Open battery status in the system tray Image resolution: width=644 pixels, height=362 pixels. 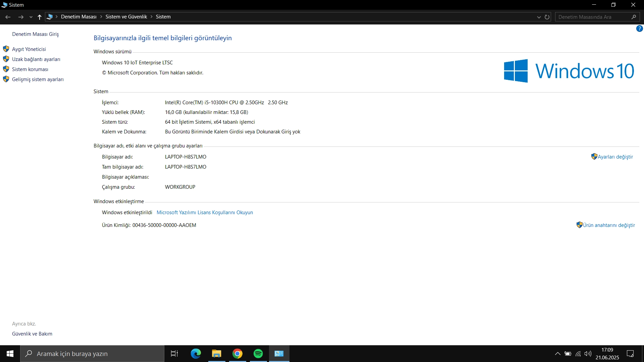pos(568,354)
